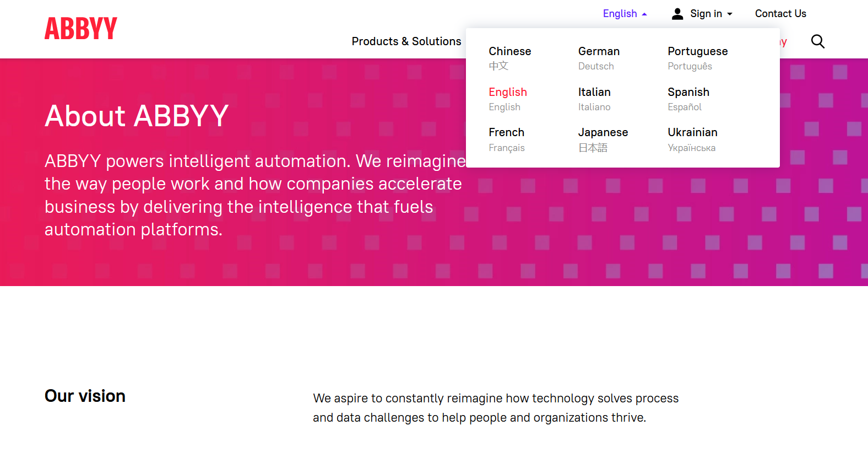Open the Products & Solutions menu

tap(406, 41)
